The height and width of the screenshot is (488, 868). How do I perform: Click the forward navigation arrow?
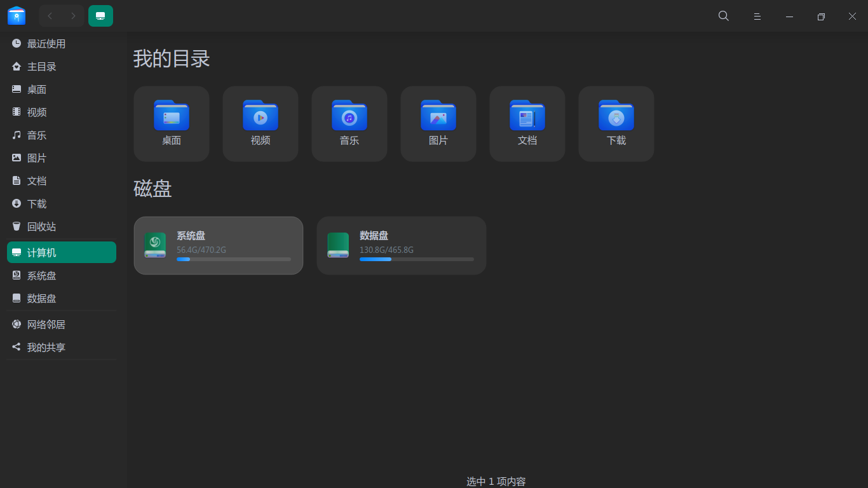point(73,16)
